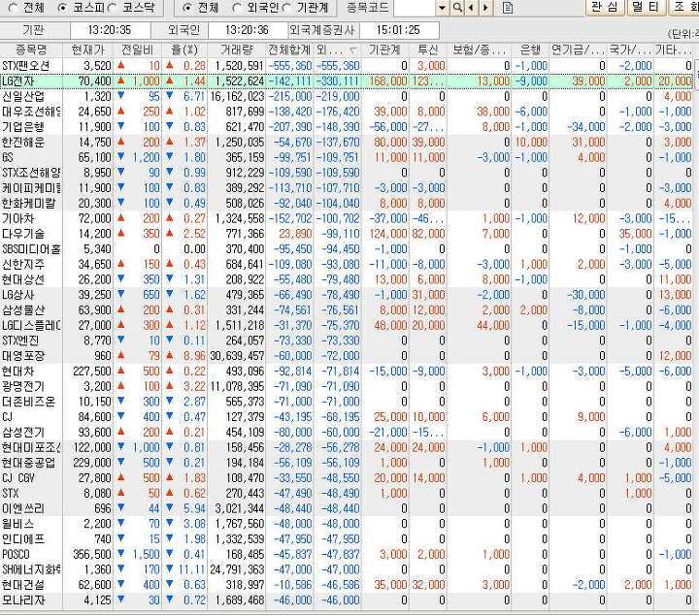This screenshot has width=699, height=616.
Task: Select the 다우기술 stock name
Action: coord(23,234)
